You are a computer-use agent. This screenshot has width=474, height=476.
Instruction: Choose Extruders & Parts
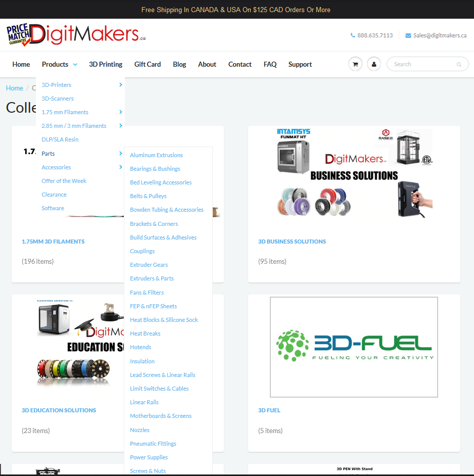pyautogui.click(x=152, y=278)
